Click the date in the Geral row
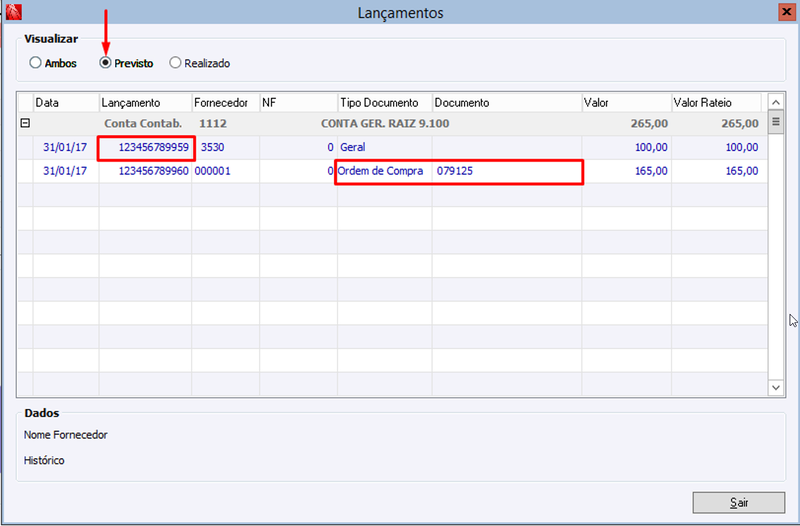Viewport: 800px width, 526px height. [x=65, y=147]
